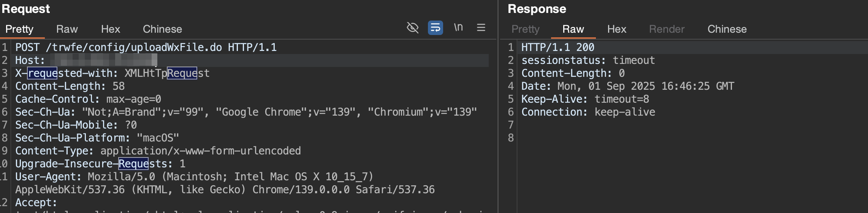The width and height of the screenshot is (868, 213).
Task: Click the POST uploadWxFile.do request line
Action: 146,48
